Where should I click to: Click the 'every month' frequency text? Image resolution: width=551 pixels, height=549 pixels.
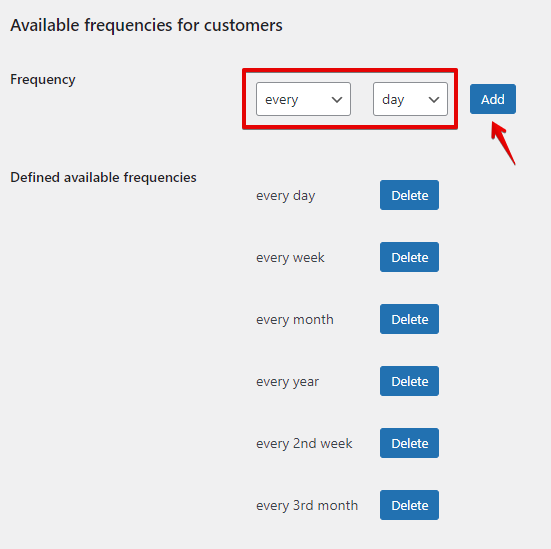295,320
